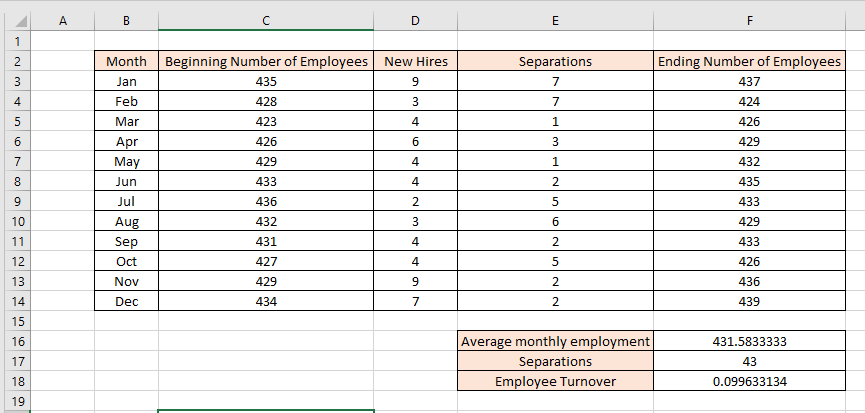Select Apr Separations value 3
The image size is (865, 413).
click(x=555, y=141)
